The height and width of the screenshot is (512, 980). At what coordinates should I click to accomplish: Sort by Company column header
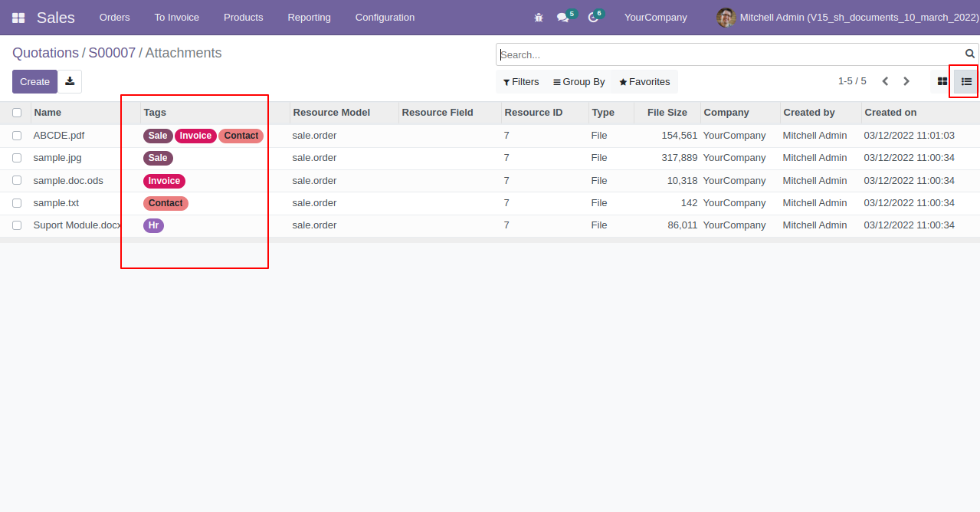coord(726,113)
